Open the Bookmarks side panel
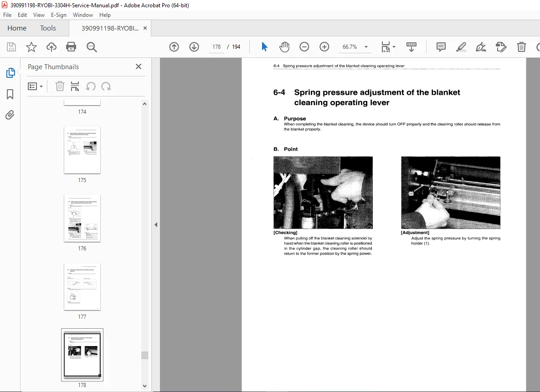 10,94
